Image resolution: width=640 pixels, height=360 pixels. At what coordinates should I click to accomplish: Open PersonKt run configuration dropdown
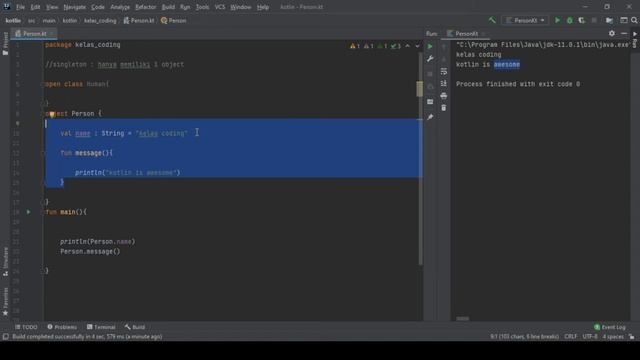point(525,20)
